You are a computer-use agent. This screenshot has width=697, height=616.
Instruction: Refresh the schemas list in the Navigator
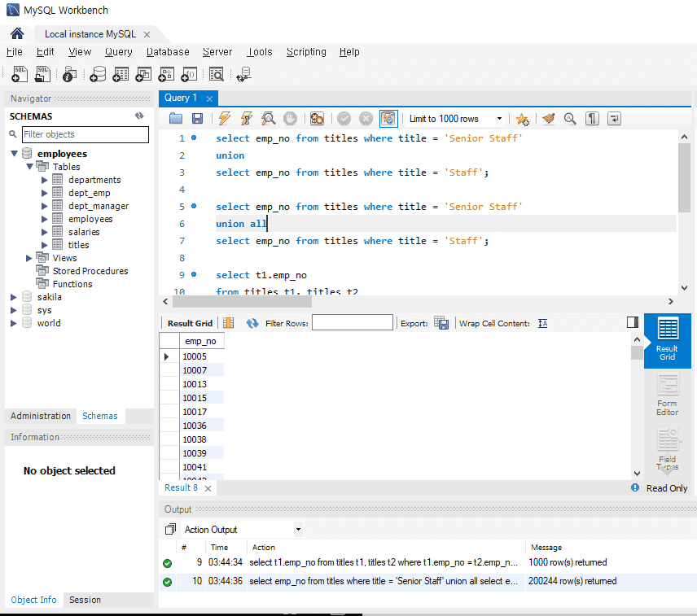click(139, 116)
